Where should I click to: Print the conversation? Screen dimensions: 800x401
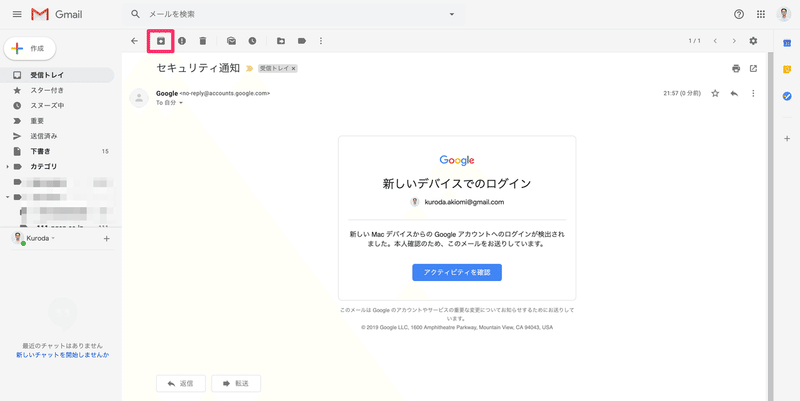(736, 68)
